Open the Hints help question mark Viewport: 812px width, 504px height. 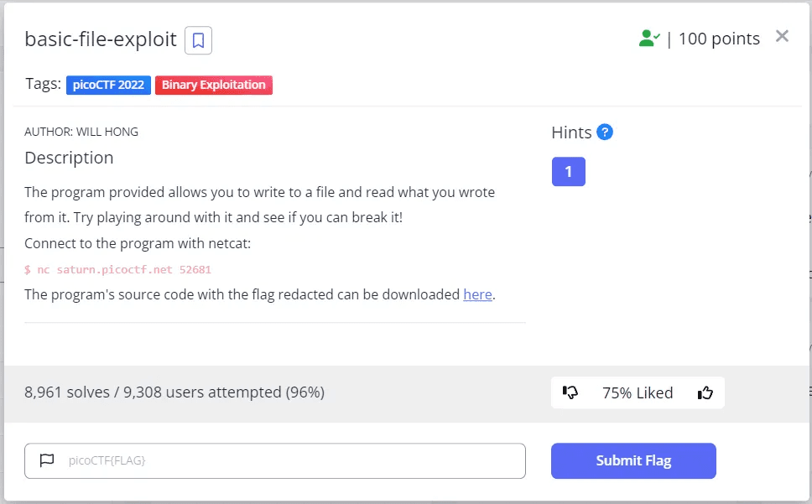[x=604, y=132]
